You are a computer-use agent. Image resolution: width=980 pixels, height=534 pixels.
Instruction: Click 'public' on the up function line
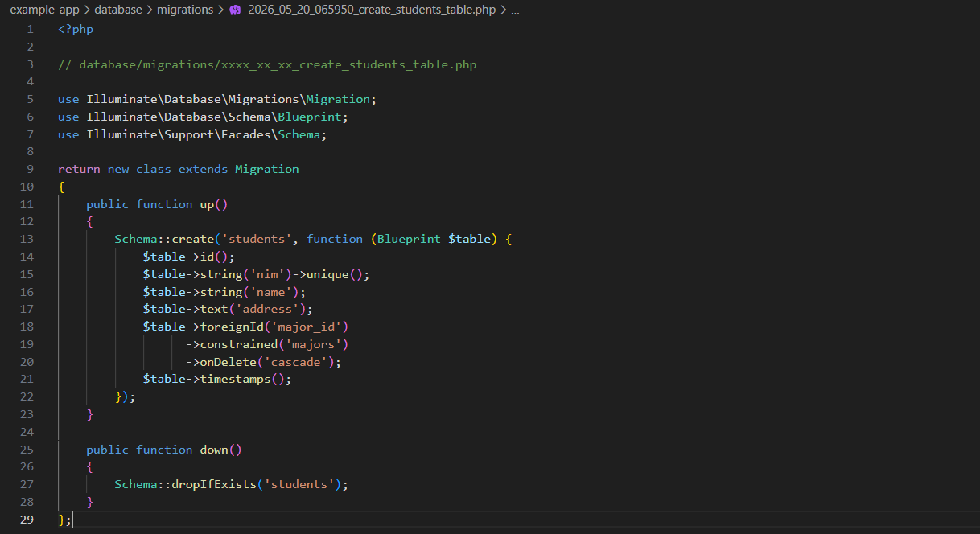pyautogui.click(x=108, y=204)
